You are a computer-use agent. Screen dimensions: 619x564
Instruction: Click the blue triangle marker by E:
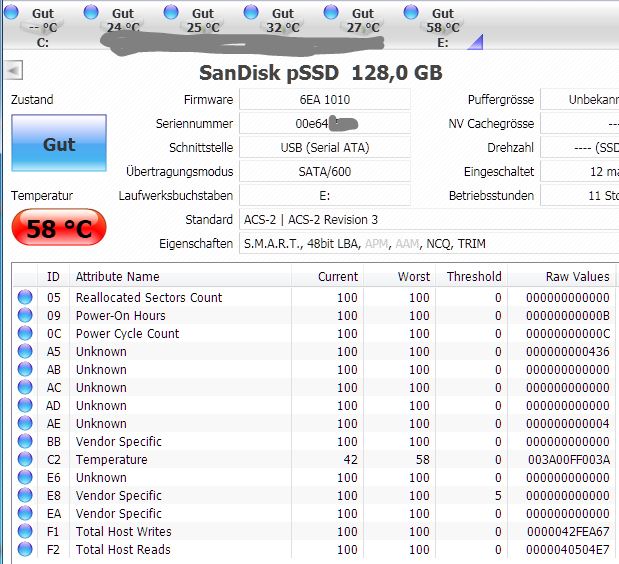pyautogui.click(x=475, y=42)
